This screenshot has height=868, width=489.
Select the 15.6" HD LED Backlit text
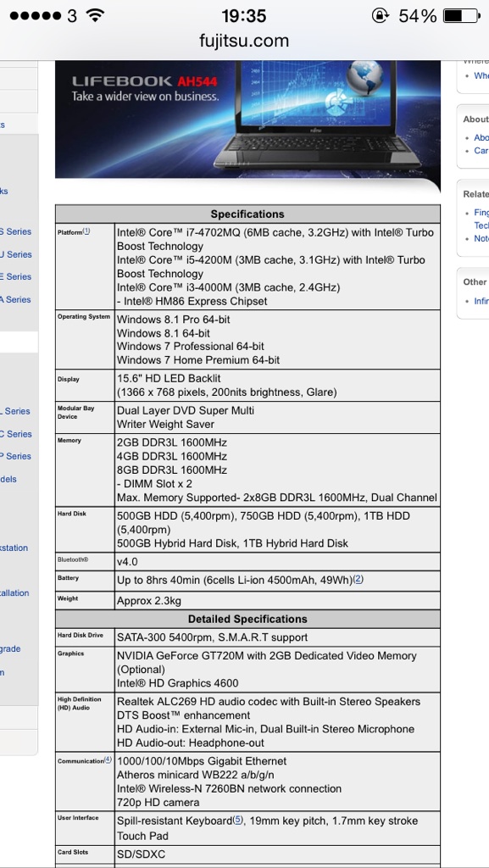tap(169, 379)
